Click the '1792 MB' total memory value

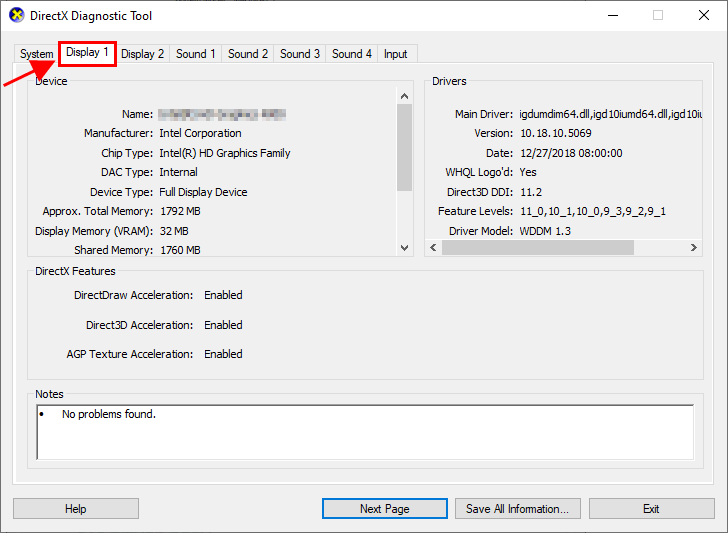point(180,211)
